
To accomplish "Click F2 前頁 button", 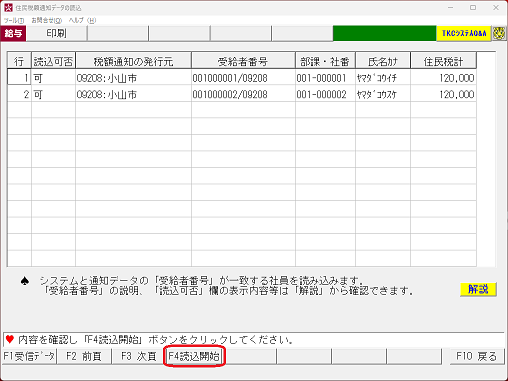I will point(84,356).
